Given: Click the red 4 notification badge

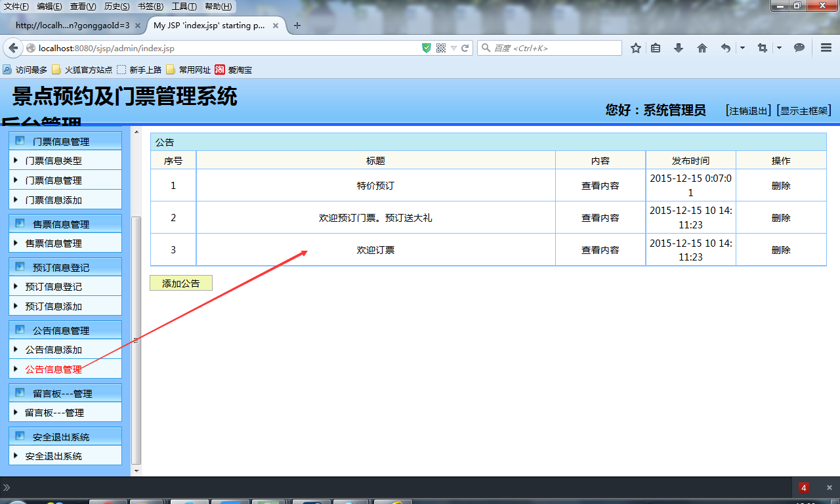Looking at the screenshot, I should coord(804,488).
